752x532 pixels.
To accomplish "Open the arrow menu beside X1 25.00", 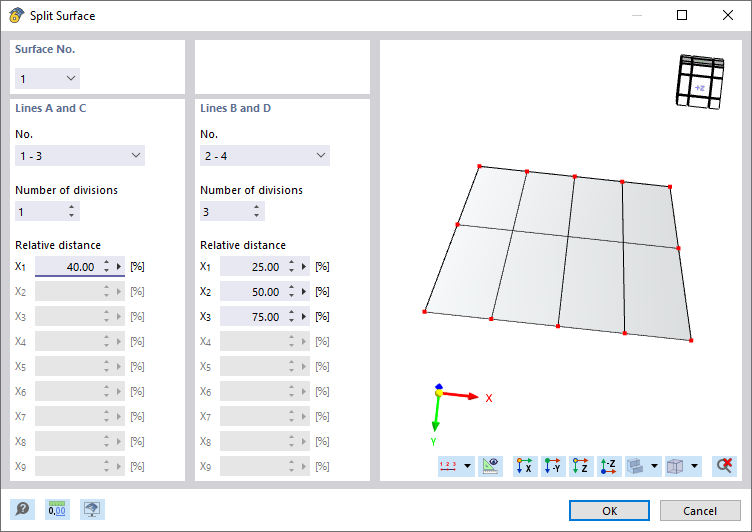I will 304,267.
